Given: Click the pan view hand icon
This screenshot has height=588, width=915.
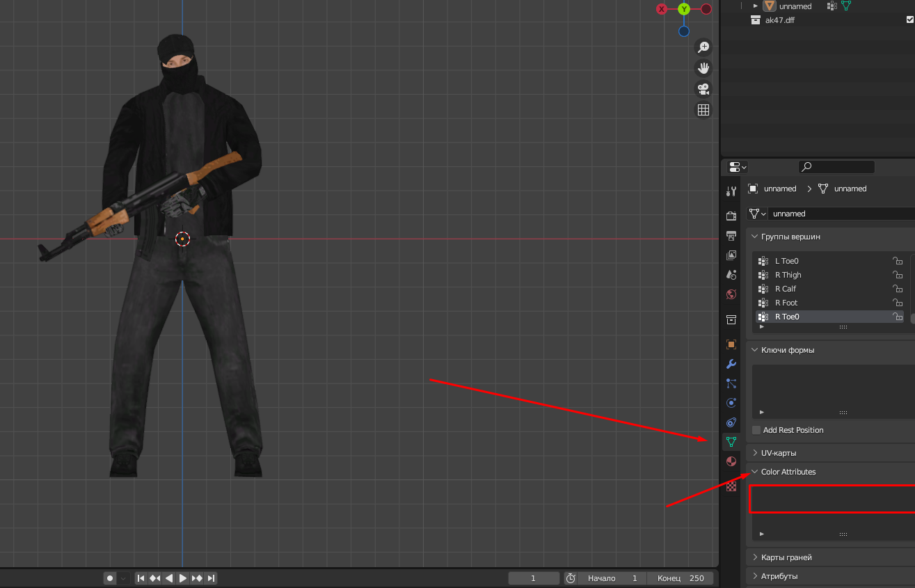Looking at the screenshot, I should tap(703, 67).
